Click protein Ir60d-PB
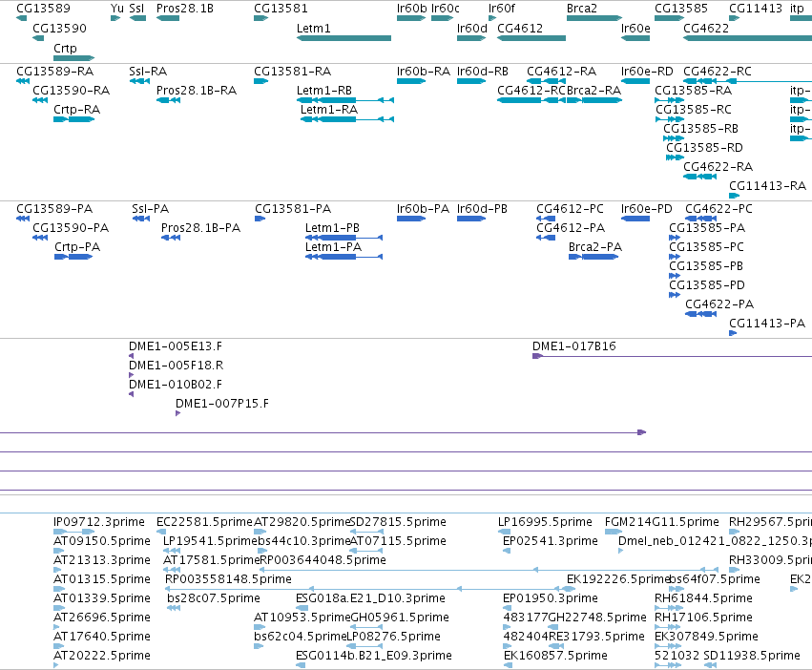Image resolution: width=812 pixels, height=670 pixels. 482,209
